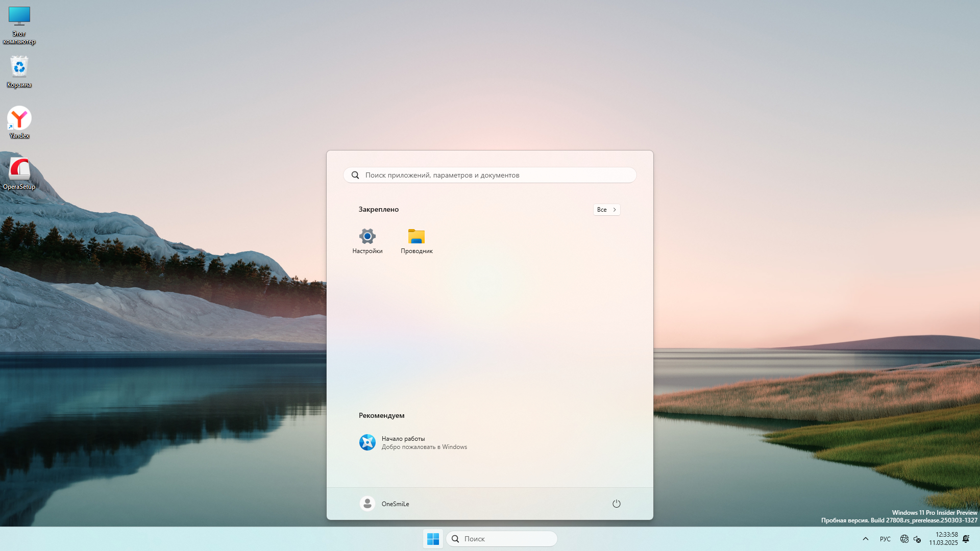Select the OperaSetup desktop icon
The width and height of the screenshot is (980, 551).
19,172
